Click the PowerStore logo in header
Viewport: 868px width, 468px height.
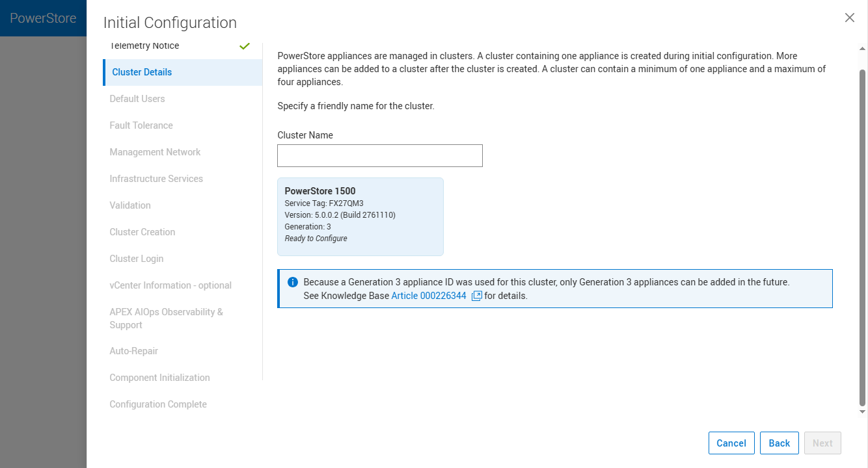pyautogui.click(x=43, y=18)
